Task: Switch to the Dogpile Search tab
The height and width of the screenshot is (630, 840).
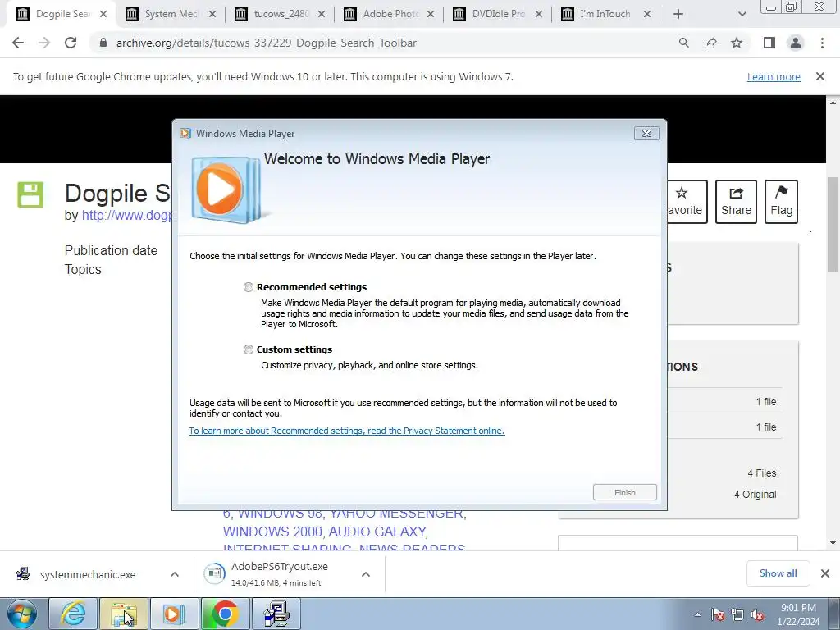Action: 60,14
